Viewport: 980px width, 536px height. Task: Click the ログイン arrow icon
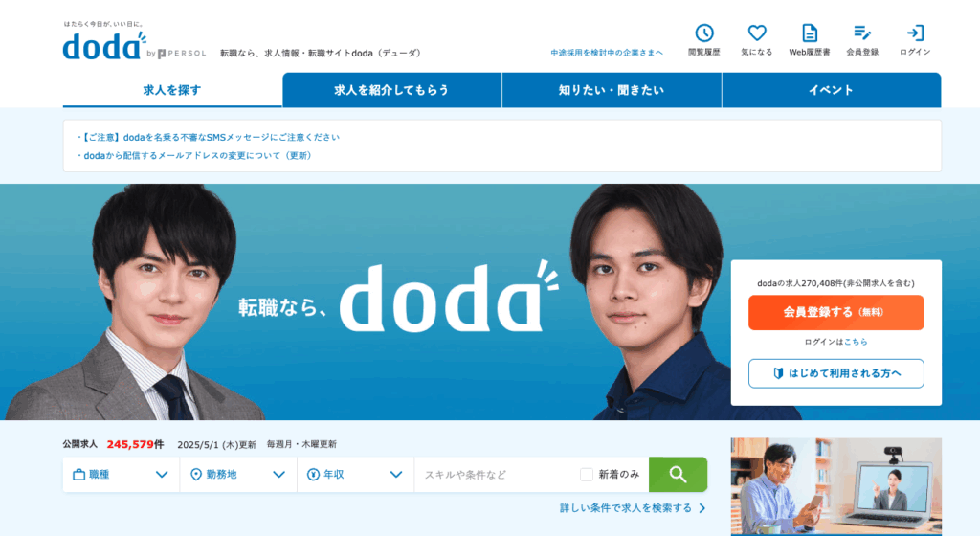tap(915, 33)
